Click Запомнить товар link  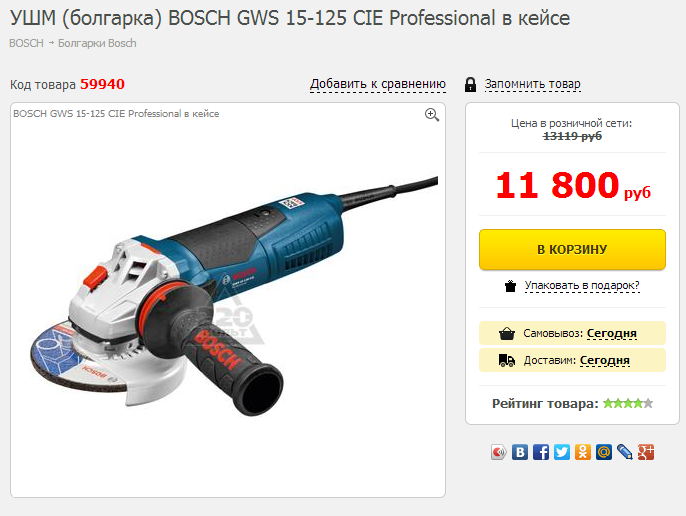532,84
